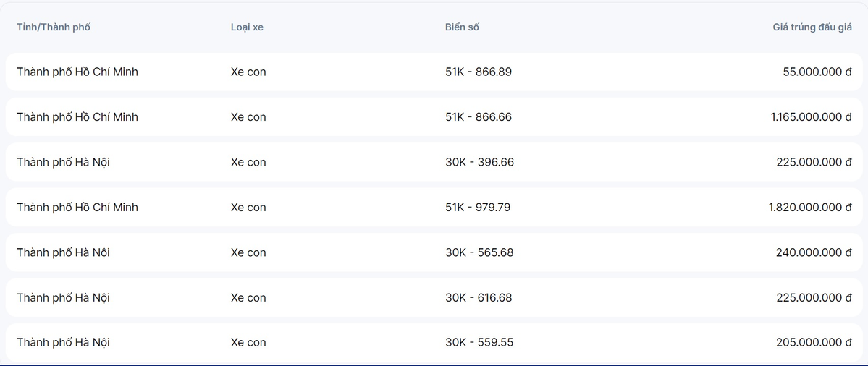Screen dimensions: 868x366
Task: Select plate number 51K - 866.66
Action: (x=478, y=117)
